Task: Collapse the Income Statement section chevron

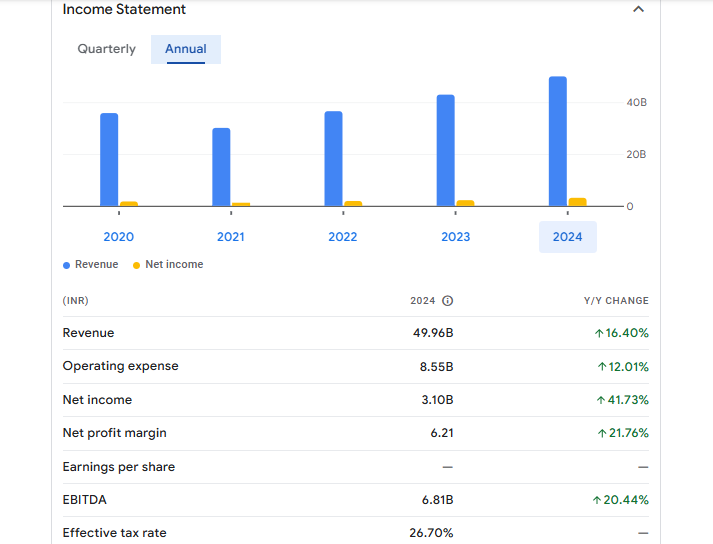Action: click(638, 9)
